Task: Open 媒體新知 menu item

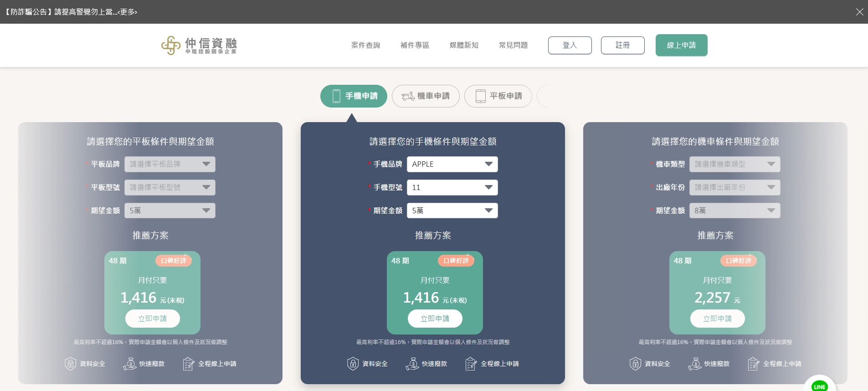Action: (464, 45)
